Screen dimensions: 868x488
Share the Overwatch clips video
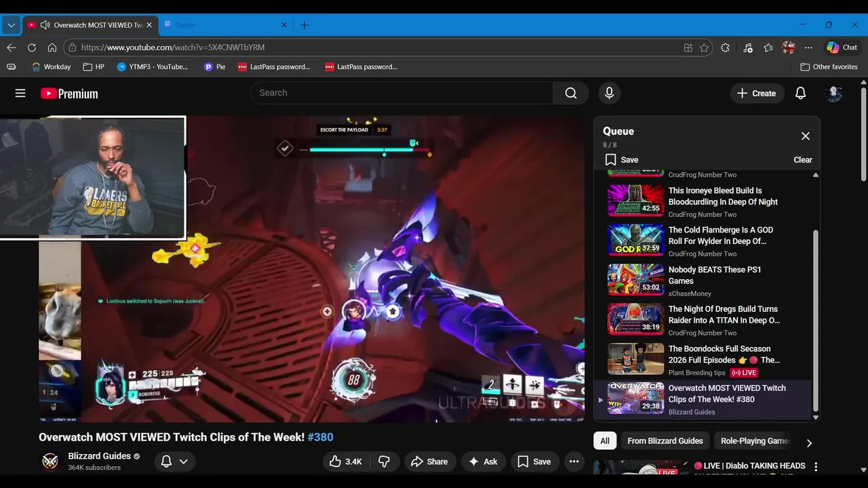pyautogui.click(x=429, y=462)
